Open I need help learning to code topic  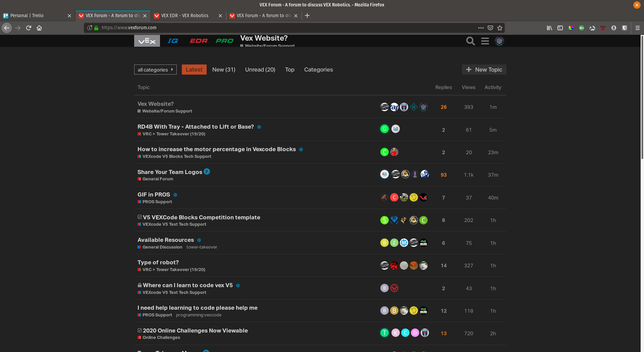pyautogui.click(x=198, y=308)
